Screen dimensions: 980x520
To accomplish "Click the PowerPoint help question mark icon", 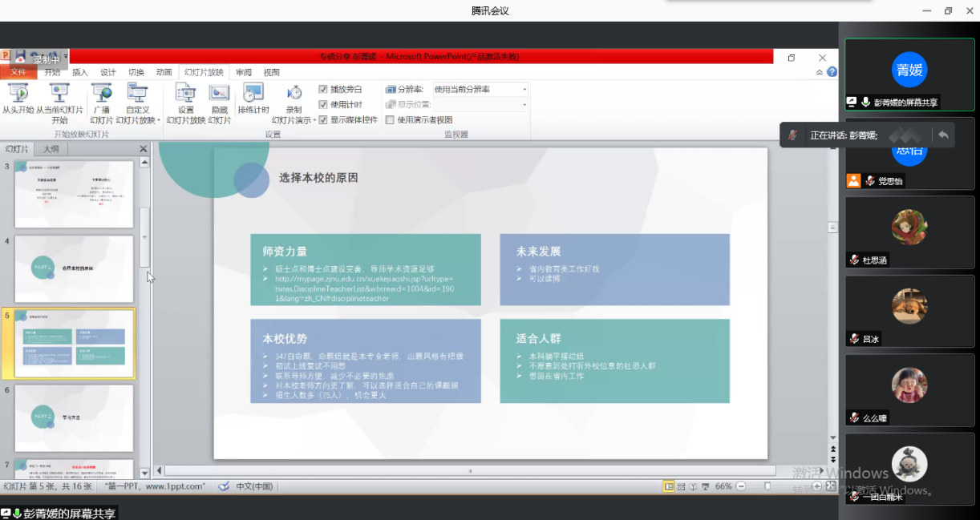I will coord(832,72).
